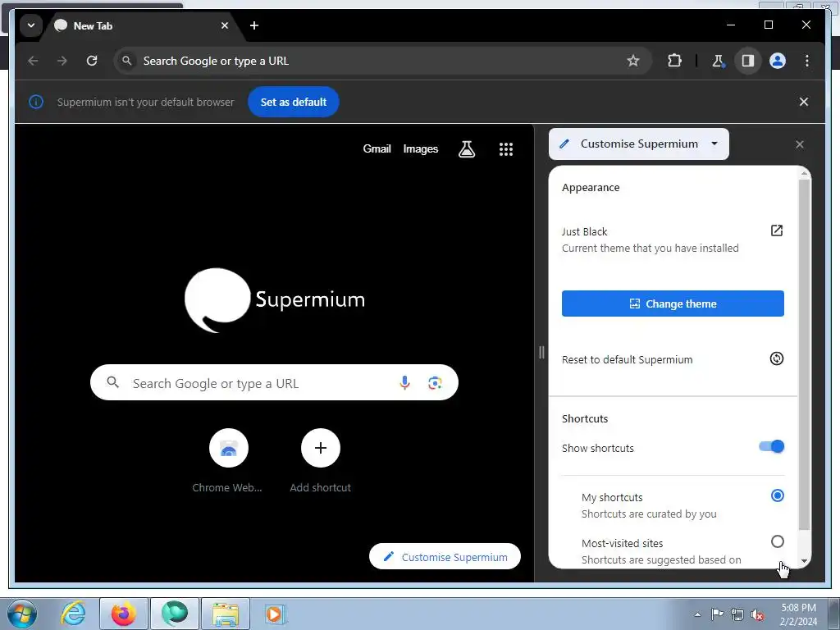Open the Extensions puzzle icon
The width and height of the screenshot is (840, 630).
point(674,61)
